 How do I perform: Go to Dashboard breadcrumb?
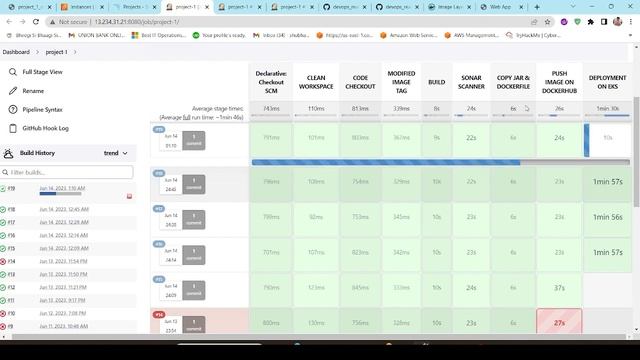[16, 52]
